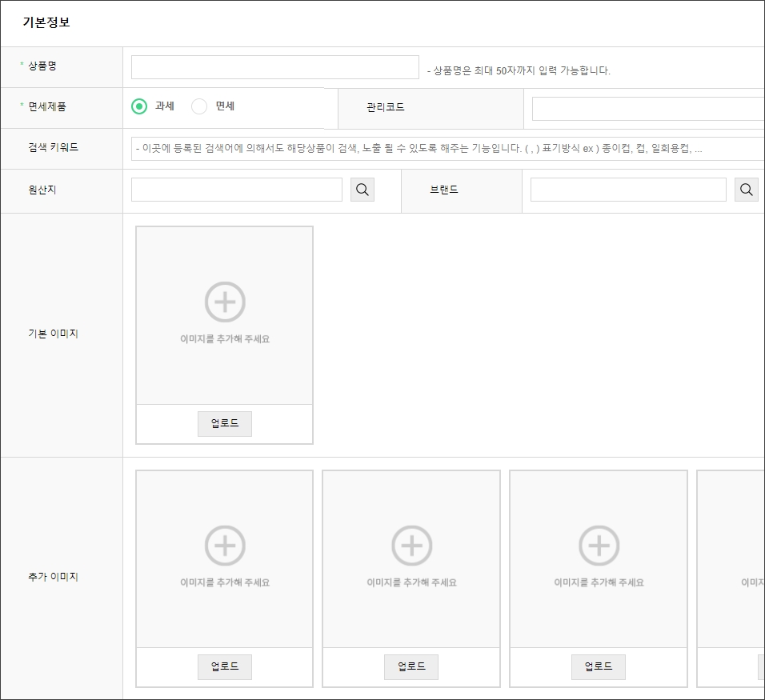Select the 면세 (tax-free) radio button
Screen dimensions: 765x700
pyautogui.click(x=199, y=106)
